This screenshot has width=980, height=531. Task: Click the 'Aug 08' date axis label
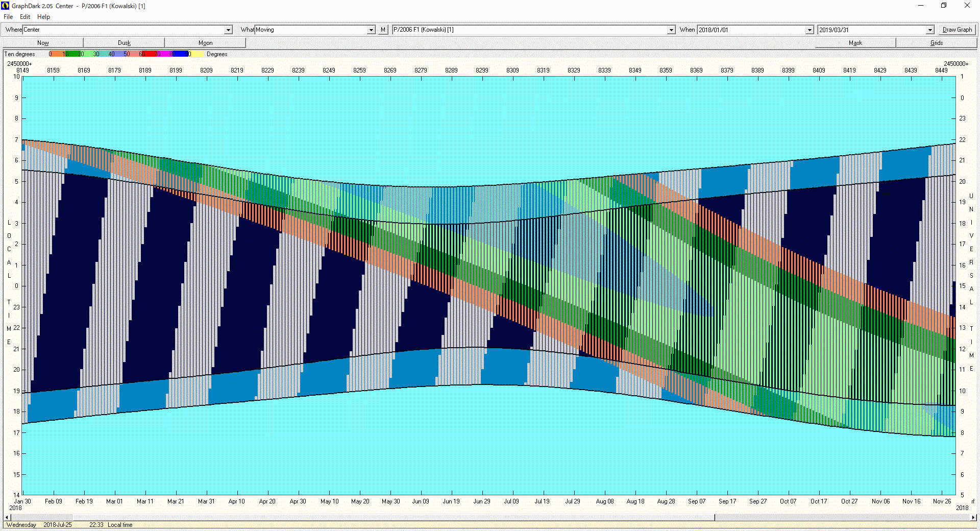(605, 501)
